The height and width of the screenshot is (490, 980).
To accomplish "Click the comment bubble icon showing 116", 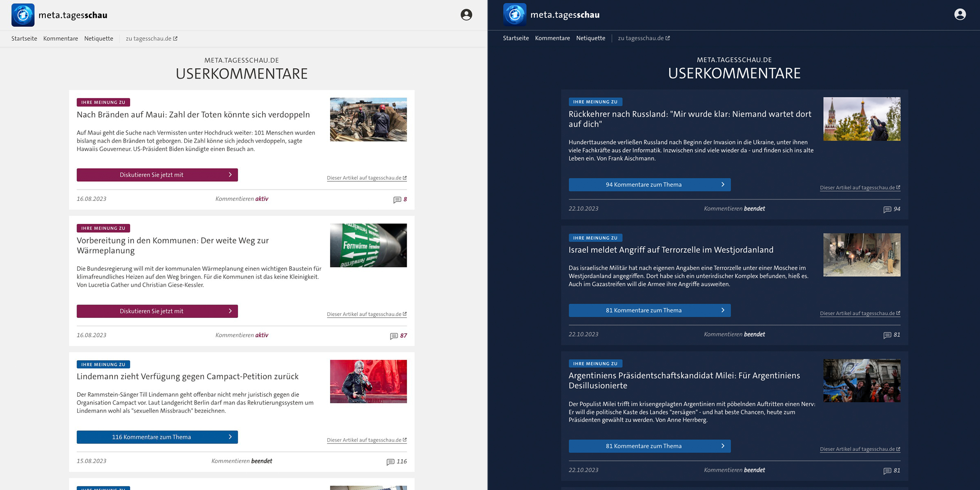I will [x=390, y=462].
